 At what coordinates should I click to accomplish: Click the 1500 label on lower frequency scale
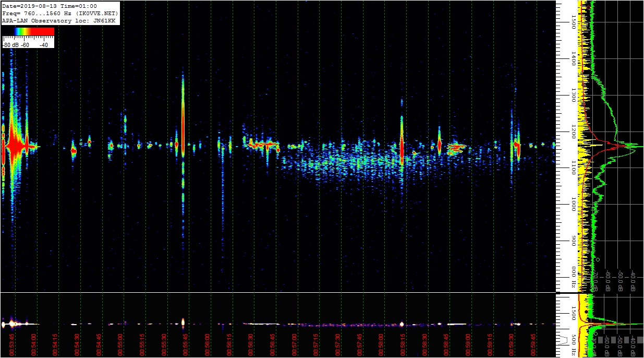(x=573, y=313)
